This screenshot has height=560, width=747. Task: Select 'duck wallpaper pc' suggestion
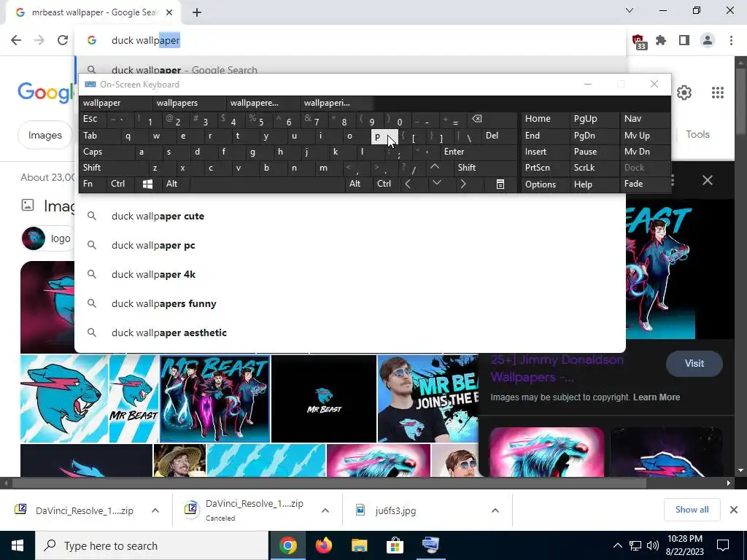point(350,245)
